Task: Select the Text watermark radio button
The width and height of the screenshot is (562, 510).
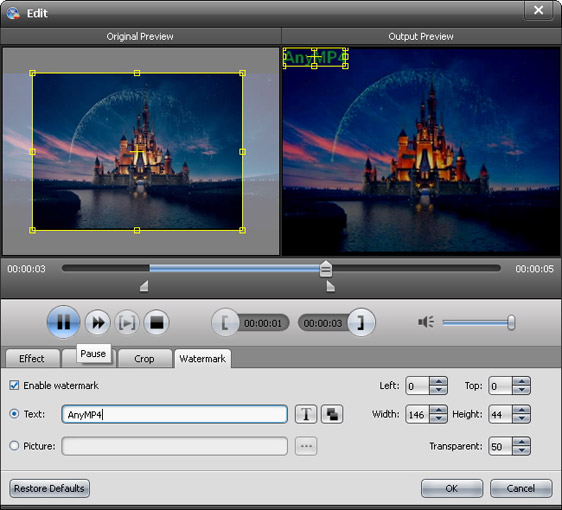Action: [14, 414]
